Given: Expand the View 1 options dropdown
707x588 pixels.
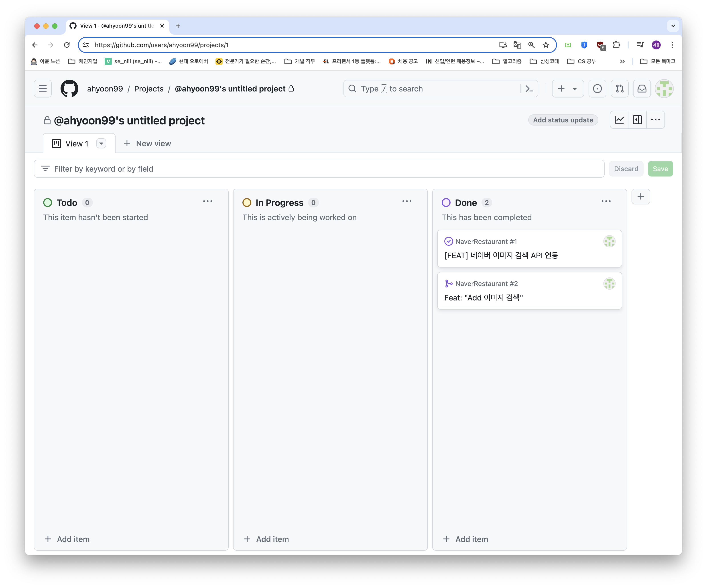Looking at the screenshot, I should point(101,144).
